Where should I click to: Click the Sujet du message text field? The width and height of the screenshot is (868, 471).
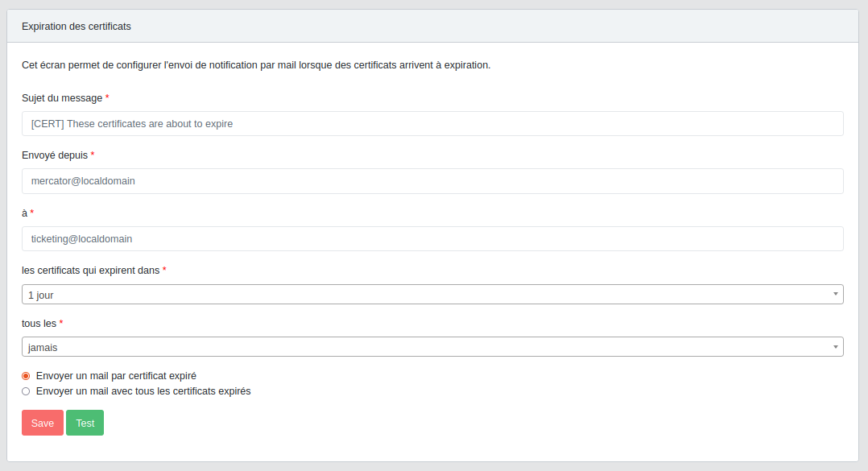432,123
